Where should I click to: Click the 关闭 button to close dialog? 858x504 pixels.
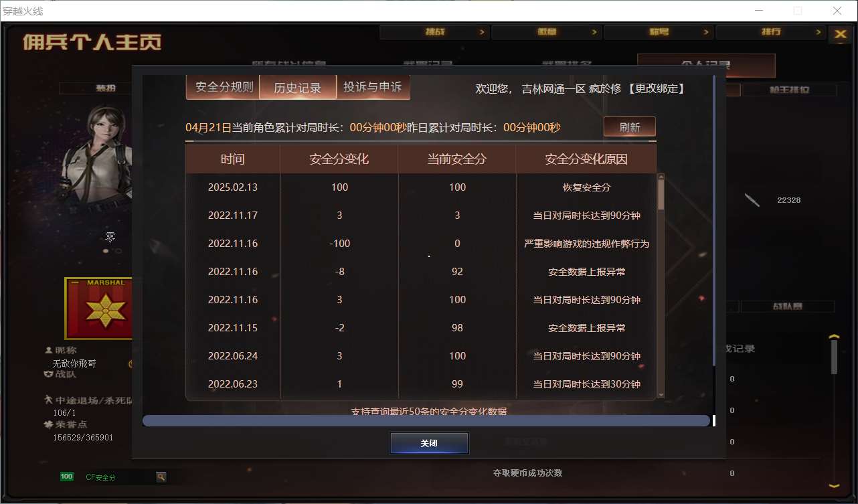429,443
